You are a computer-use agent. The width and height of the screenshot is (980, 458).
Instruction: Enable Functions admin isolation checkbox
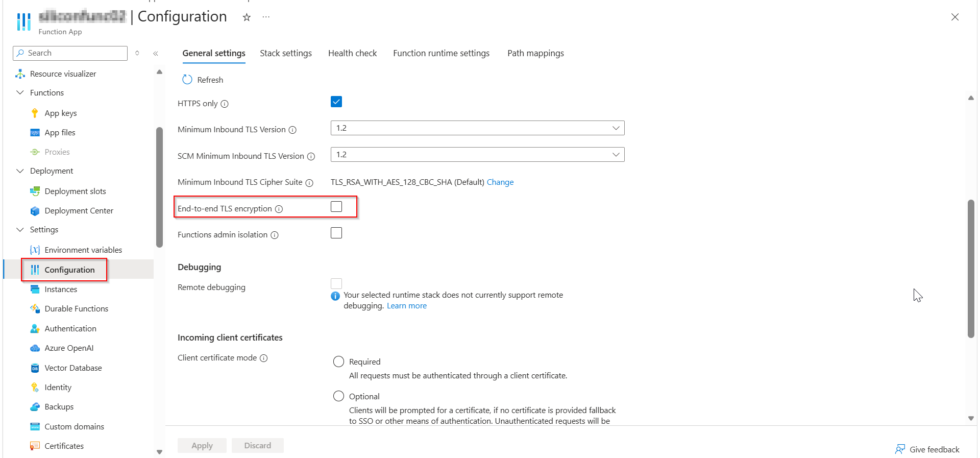(x=336, y=233)
